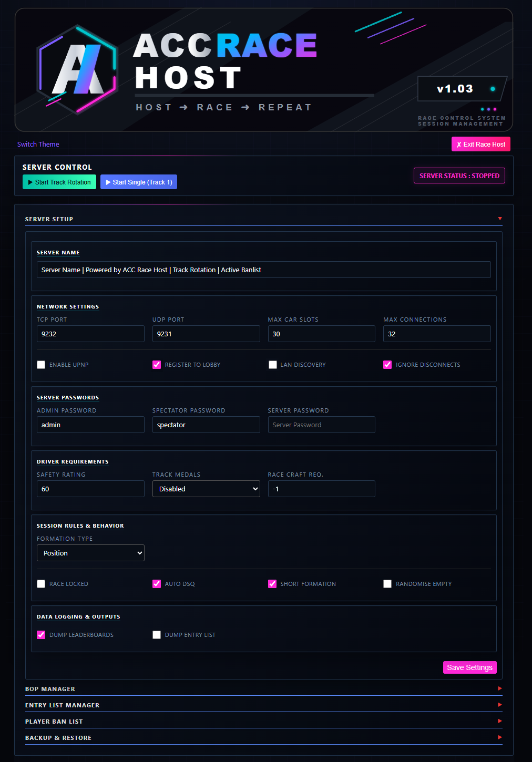Click the Spectator Password field
The width and height of the screenshot is (532, 762).
point(206,425)
